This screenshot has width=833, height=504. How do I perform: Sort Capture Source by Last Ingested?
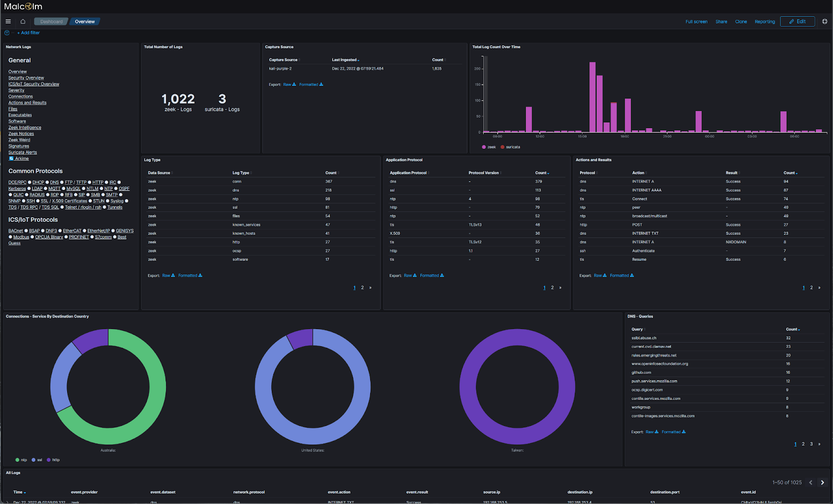pos(345,59)
